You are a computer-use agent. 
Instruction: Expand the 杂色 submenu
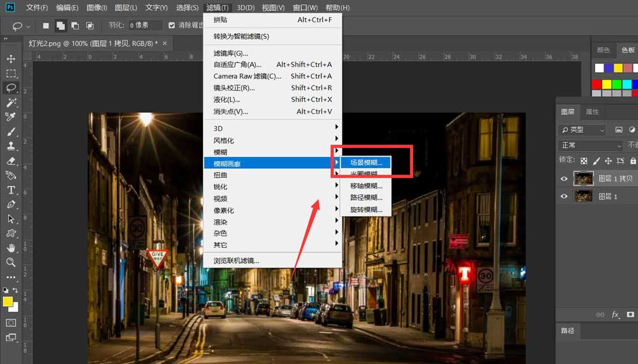coord(272,233)
